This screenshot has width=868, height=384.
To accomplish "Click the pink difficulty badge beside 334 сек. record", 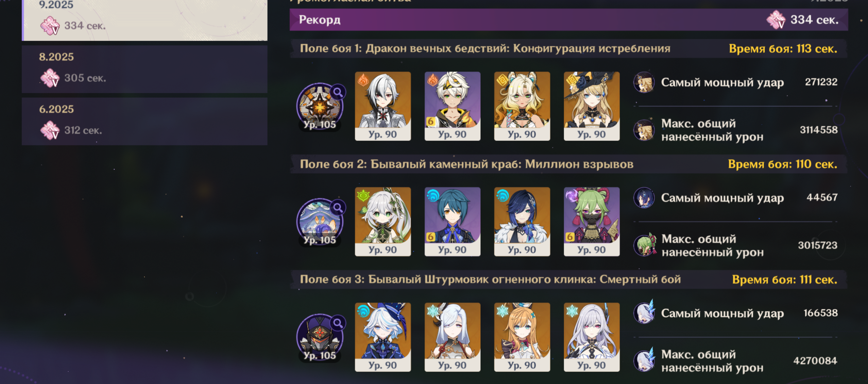I will click(776, 20).
